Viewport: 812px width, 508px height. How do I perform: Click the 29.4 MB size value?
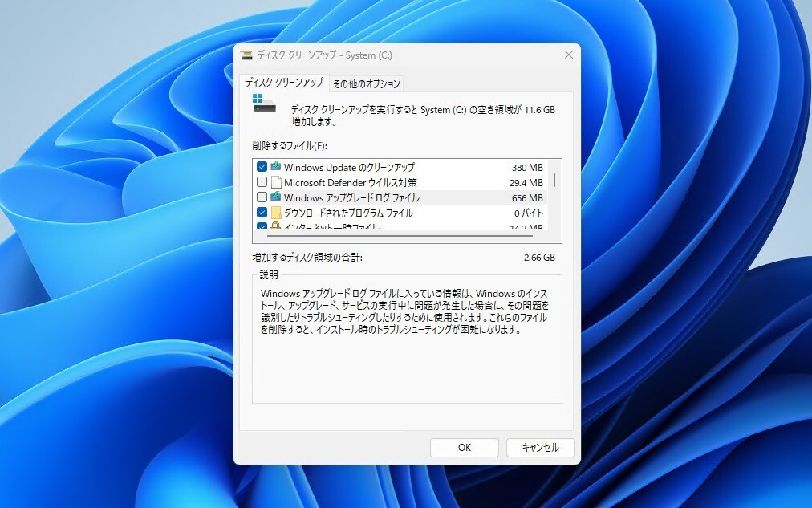(526, 183)
